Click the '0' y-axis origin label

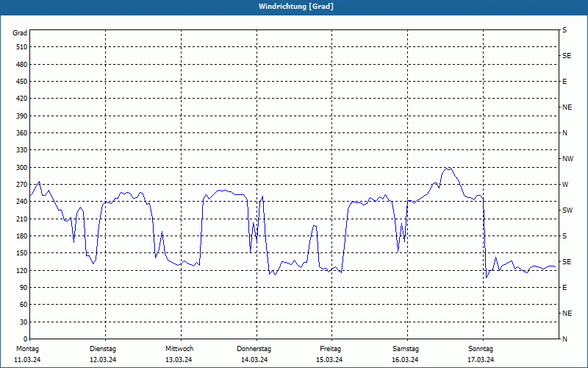pos(26,339)
